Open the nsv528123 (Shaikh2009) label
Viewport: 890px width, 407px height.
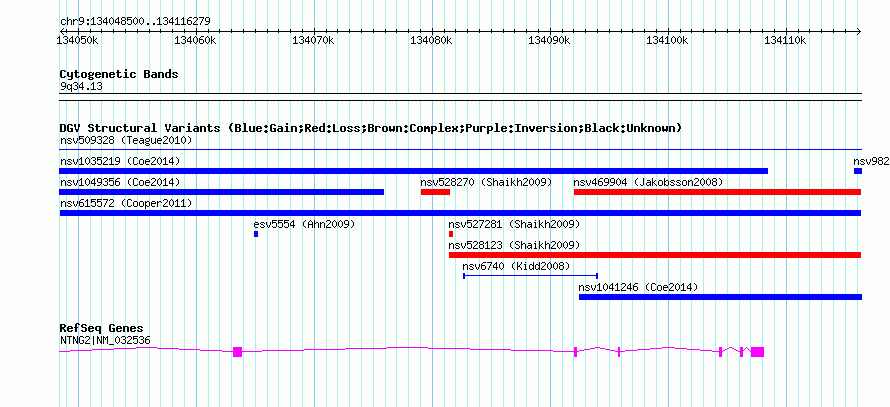pos(514,245)
